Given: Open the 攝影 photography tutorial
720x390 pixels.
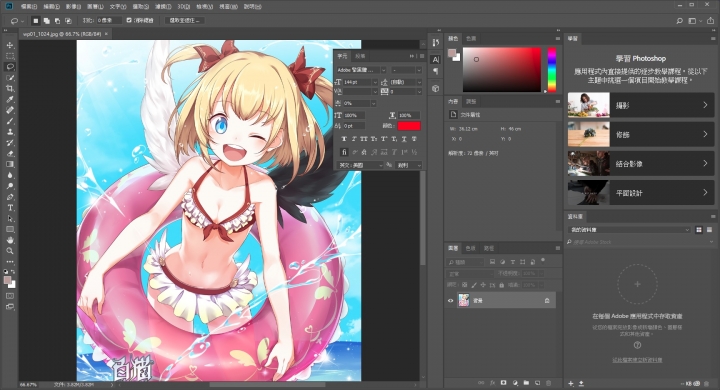Looking at the screenshot, I should (641, 105).
